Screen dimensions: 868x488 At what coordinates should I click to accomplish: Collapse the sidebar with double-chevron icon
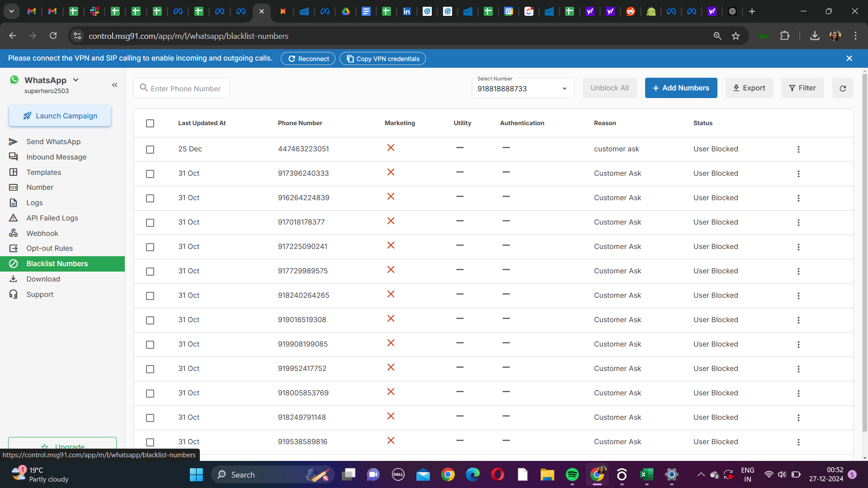point(115,85)
